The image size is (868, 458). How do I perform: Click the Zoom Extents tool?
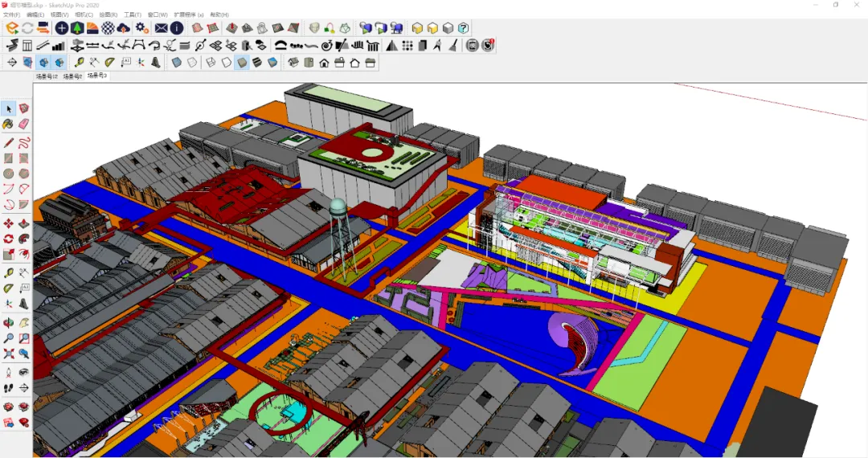tap(9, 354)
